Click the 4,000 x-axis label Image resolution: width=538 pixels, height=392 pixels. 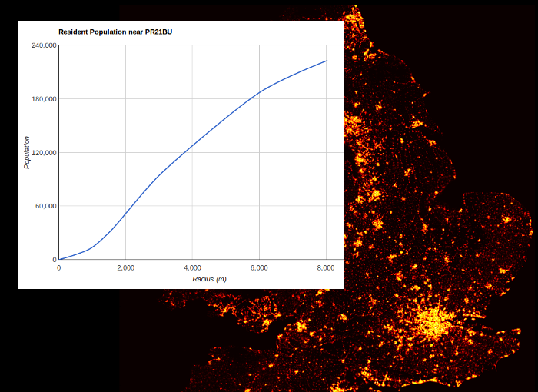[192, 267]
